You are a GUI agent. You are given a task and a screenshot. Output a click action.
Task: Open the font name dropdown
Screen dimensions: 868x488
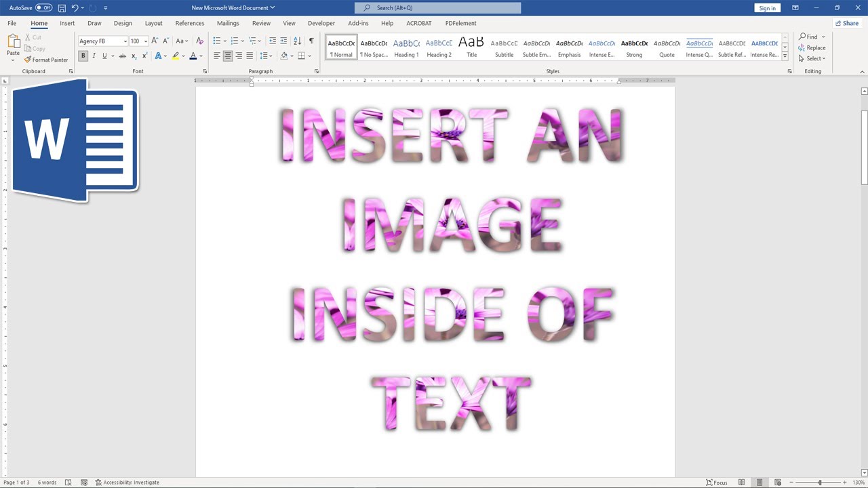125,41
